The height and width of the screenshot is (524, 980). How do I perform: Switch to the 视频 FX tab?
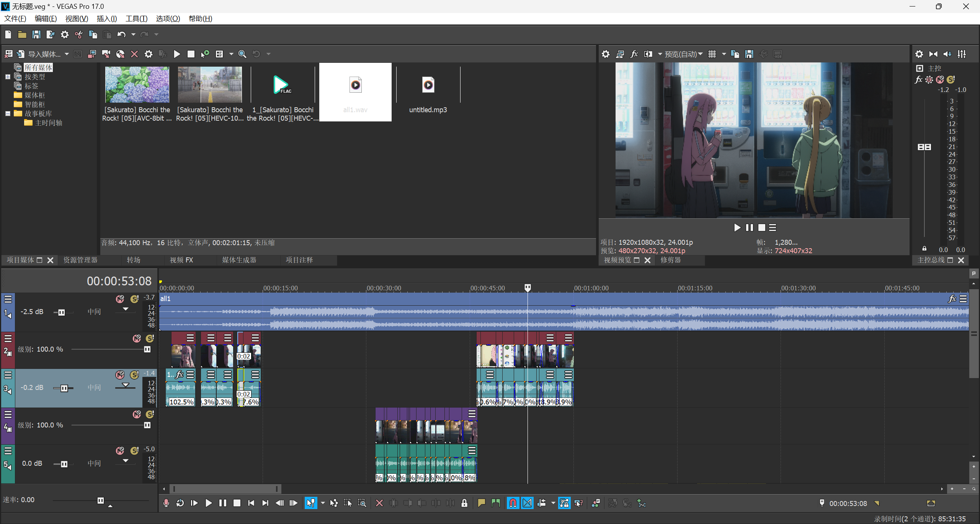[x=181, y=260]
